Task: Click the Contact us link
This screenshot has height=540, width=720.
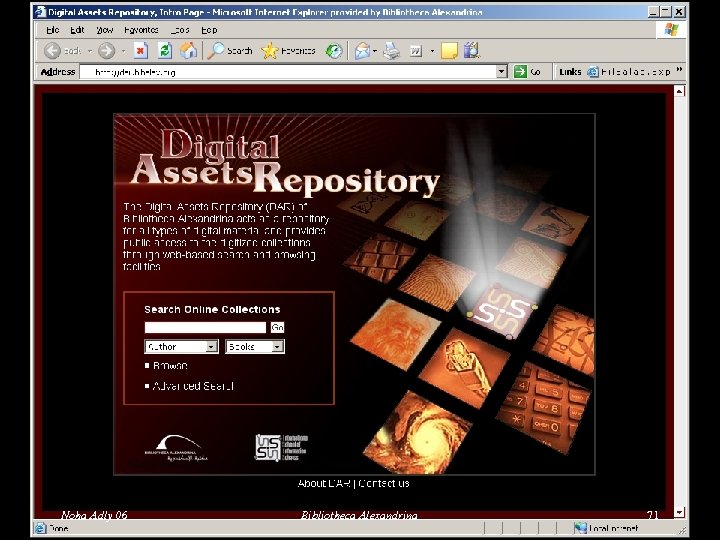Action: (x=384, y=483)
